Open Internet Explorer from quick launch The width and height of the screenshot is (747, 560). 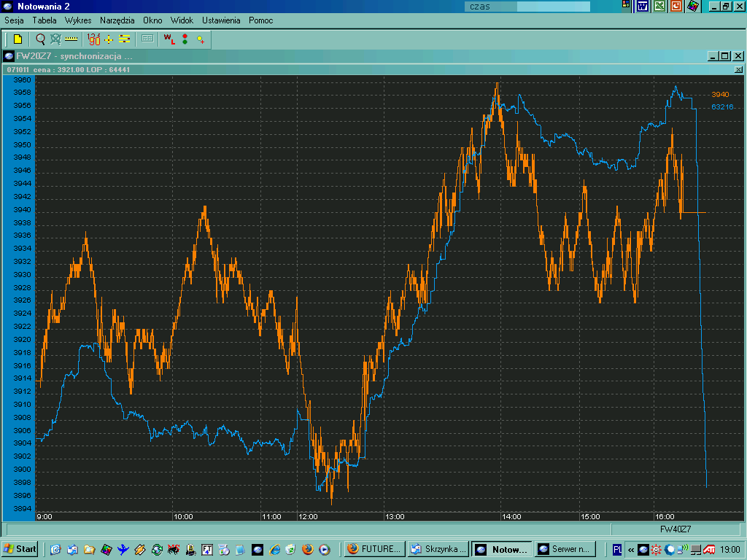pos(274,550)
